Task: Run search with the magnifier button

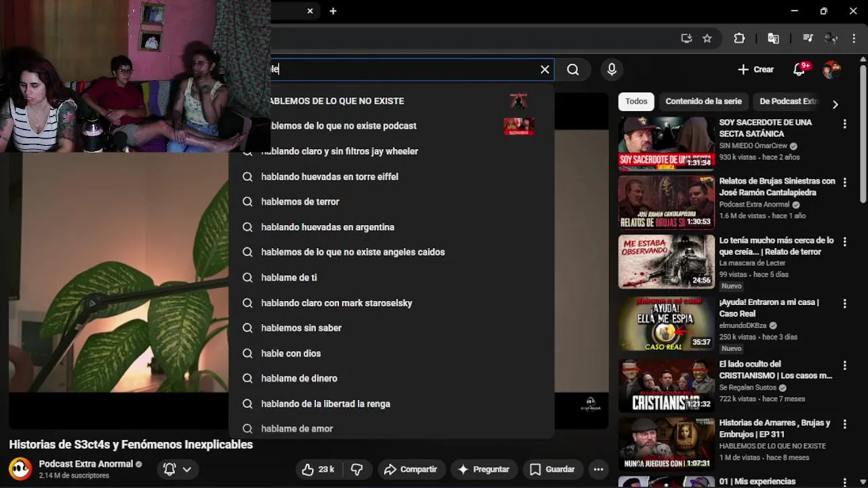Action: click(x=573, y=69)
